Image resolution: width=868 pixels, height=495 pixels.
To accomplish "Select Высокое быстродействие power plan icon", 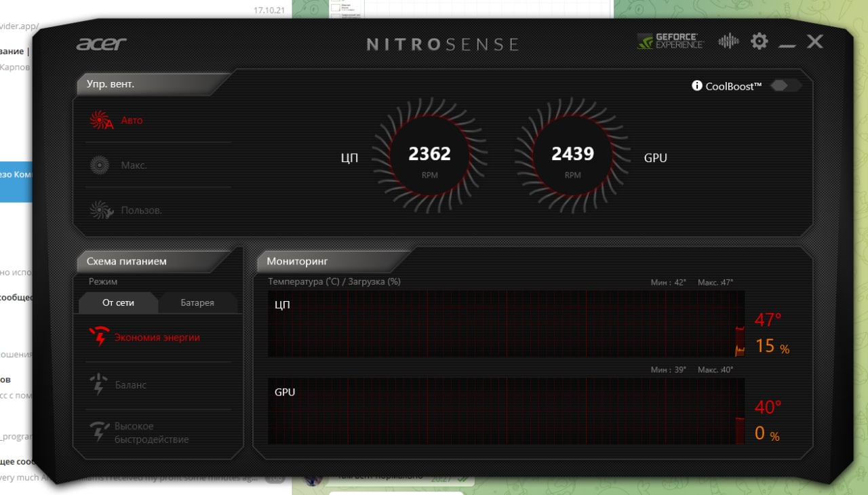I will [x=100, y=432].
